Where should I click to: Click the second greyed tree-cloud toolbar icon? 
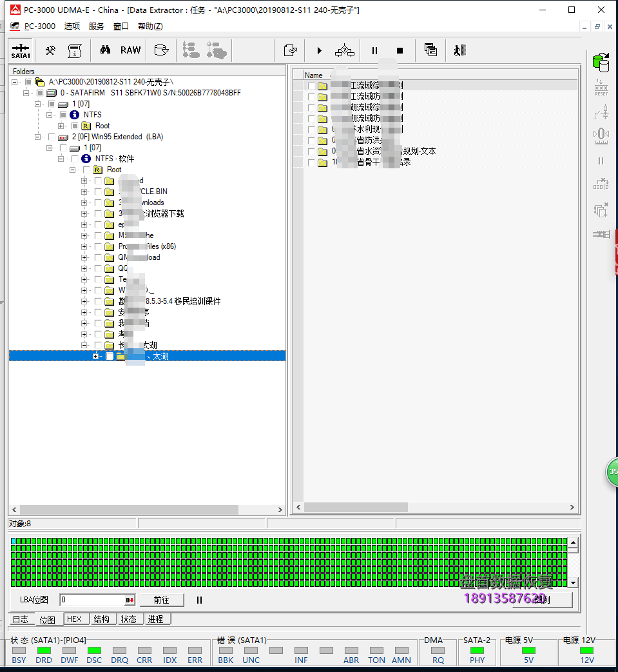(x=217, y=50)
